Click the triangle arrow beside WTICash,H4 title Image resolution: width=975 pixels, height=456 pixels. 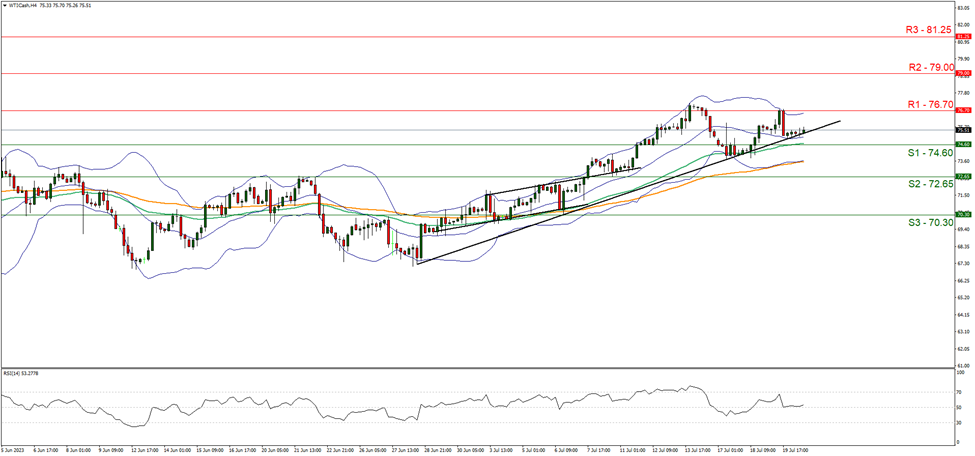(4, 4)
